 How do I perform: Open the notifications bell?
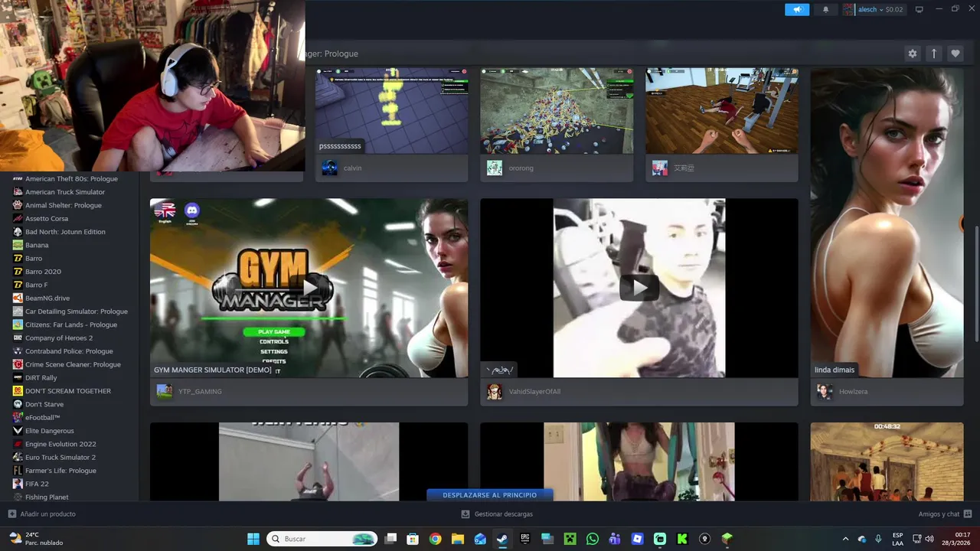(825, 9)
